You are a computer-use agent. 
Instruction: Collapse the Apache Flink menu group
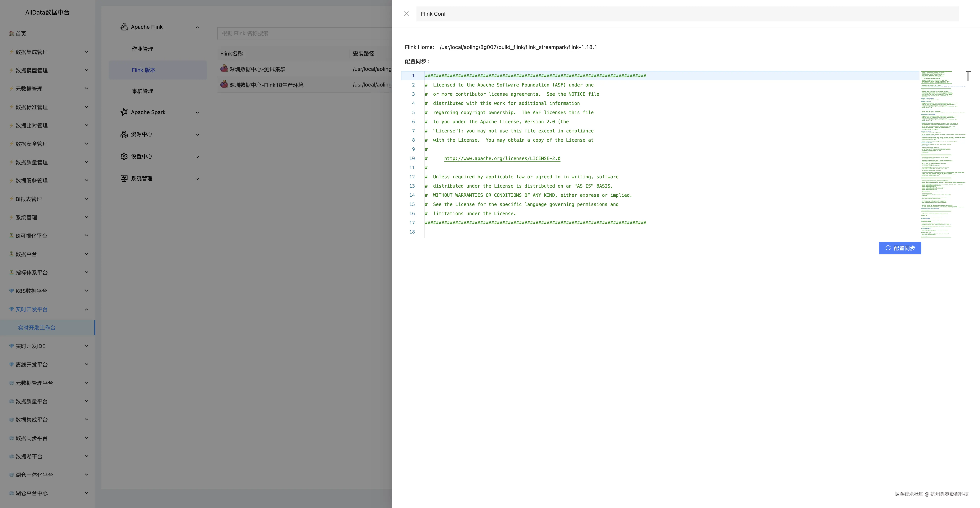coord(197,27)
